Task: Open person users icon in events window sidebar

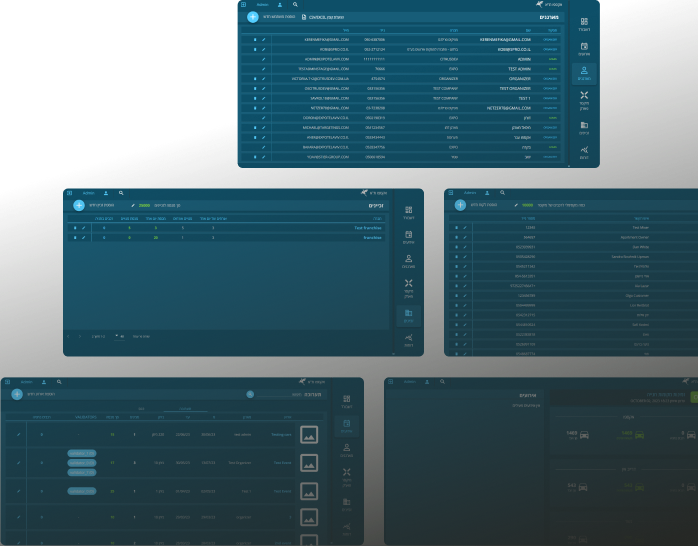Action: (346, 448)
